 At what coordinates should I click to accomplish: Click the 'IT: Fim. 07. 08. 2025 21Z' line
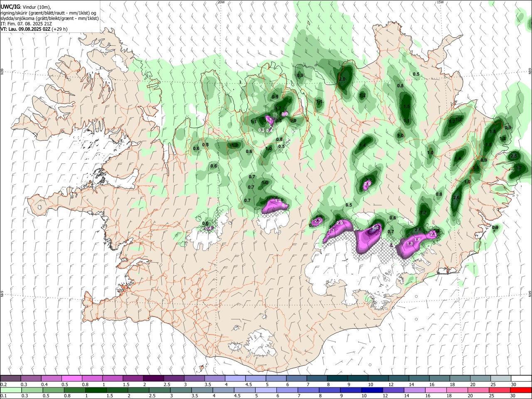(x=26, y=24)
